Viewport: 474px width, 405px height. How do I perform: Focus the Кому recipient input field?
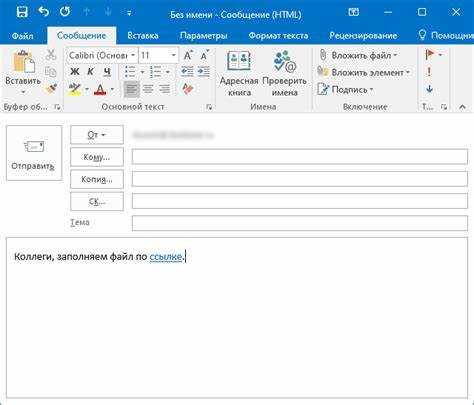300,157
